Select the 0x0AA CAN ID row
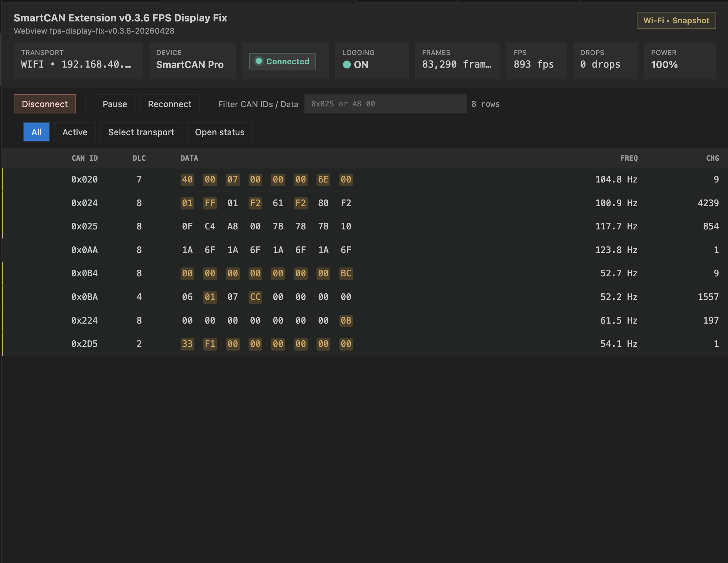The width and height of the screenshot is (728, 563). 85,250
